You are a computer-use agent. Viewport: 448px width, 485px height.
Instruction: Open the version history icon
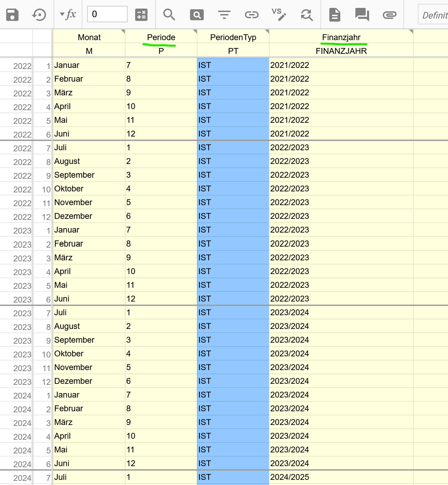click(x=39, y=14)
